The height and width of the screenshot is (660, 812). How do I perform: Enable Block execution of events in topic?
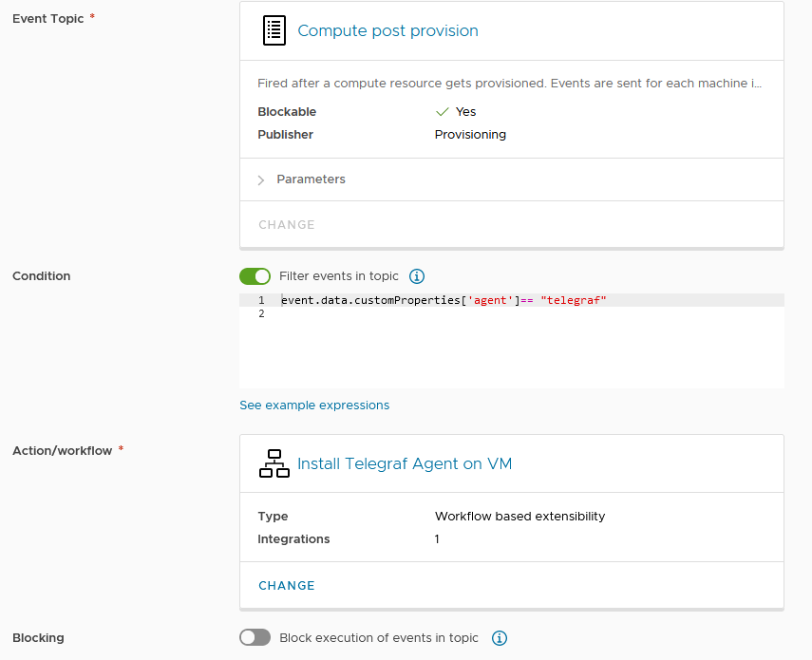pyautogui.click(x=255, y=638)
